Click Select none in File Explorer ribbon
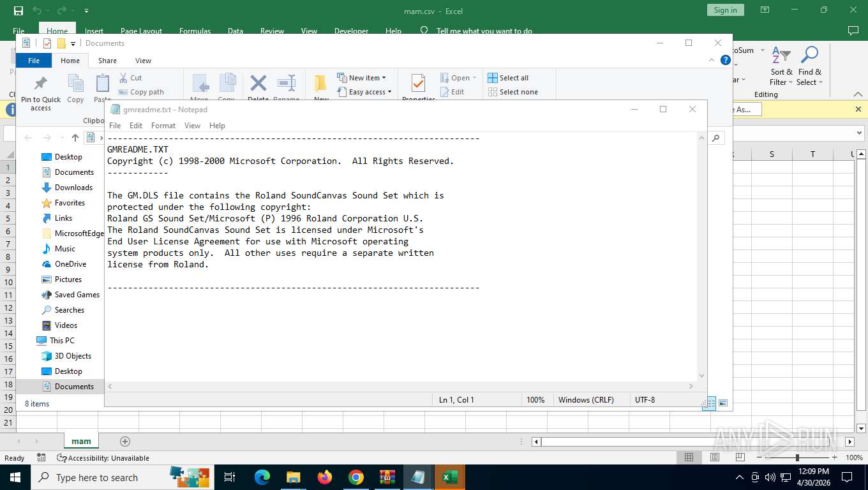The width and height of the screenshot is (868, 490). 513,92
